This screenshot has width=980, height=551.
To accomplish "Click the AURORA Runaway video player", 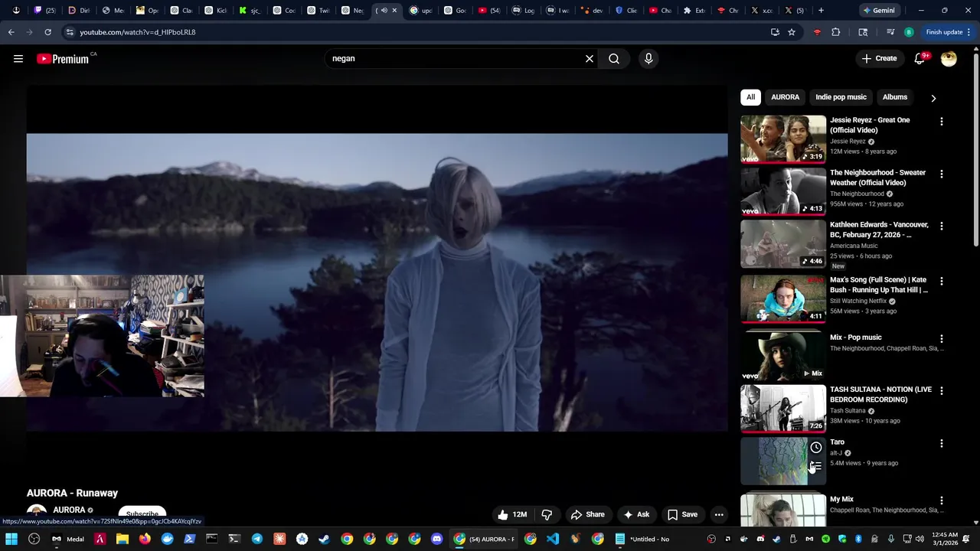I will point(377,282).
